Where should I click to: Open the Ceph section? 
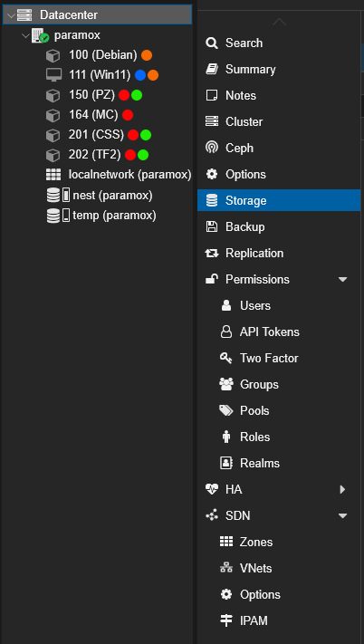(279, 149)
